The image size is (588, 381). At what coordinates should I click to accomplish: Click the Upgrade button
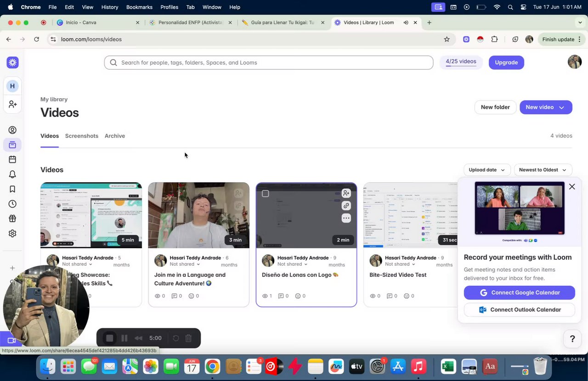point(506,62)
